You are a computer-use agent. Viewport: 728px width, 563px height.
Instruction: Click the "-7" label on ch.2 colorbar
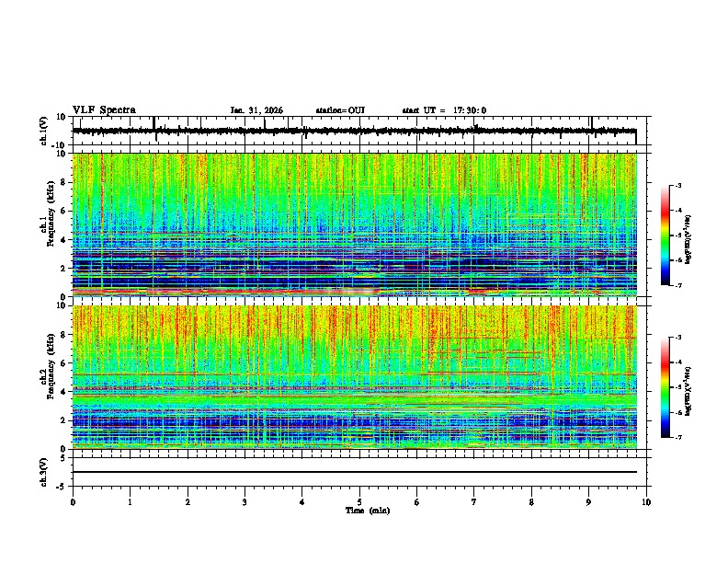(677, 437)
